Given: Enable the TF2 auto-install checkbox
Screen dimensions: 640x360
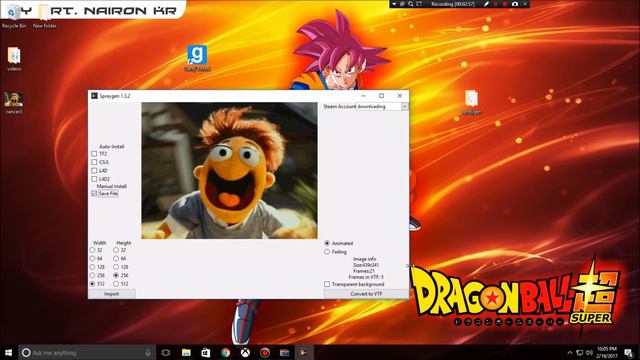Looking at the screenshot, I should [94, 154].
